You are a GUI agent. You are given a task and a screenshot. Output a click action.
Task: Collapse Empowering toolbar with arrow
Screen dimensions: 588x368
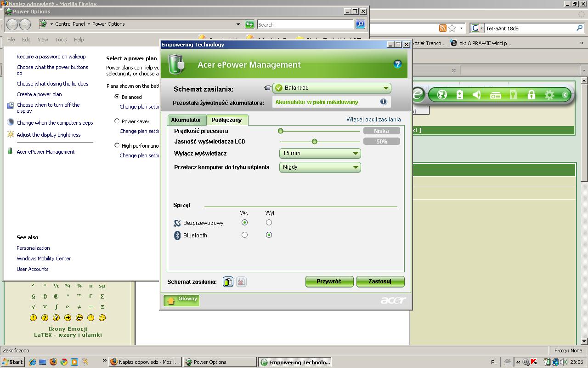(565, 95)
